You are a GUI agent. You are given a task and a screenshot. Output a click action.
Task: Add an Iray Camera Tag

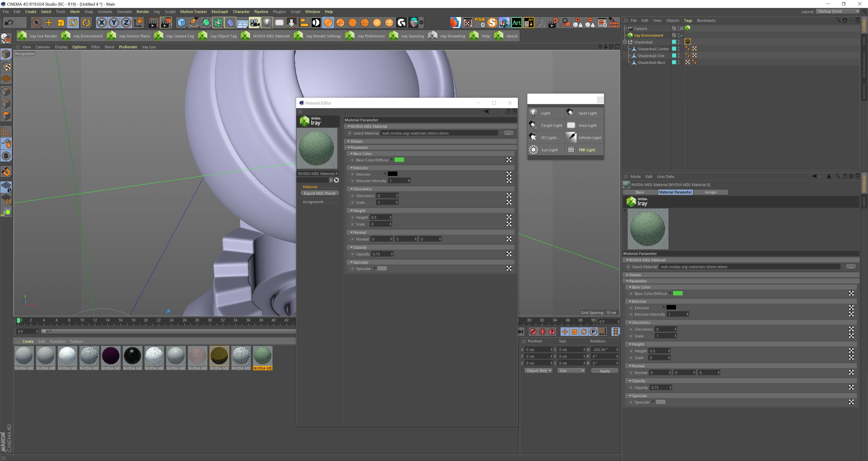coord(174,36)
